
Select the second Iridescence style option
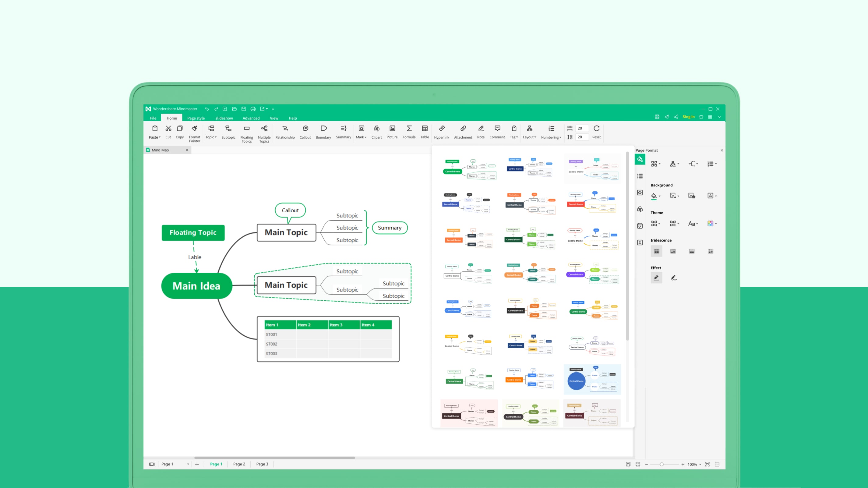(x=673, y=251)
